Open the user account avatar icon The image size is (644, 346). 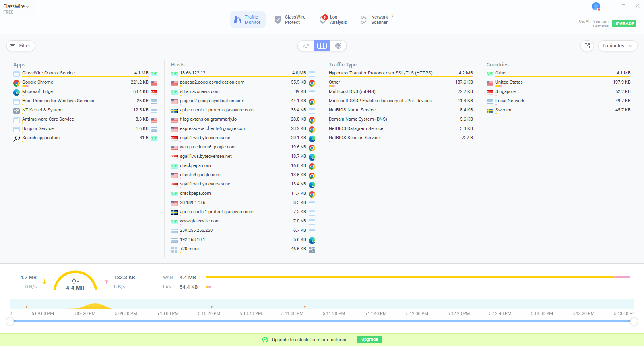coord(596,6)
